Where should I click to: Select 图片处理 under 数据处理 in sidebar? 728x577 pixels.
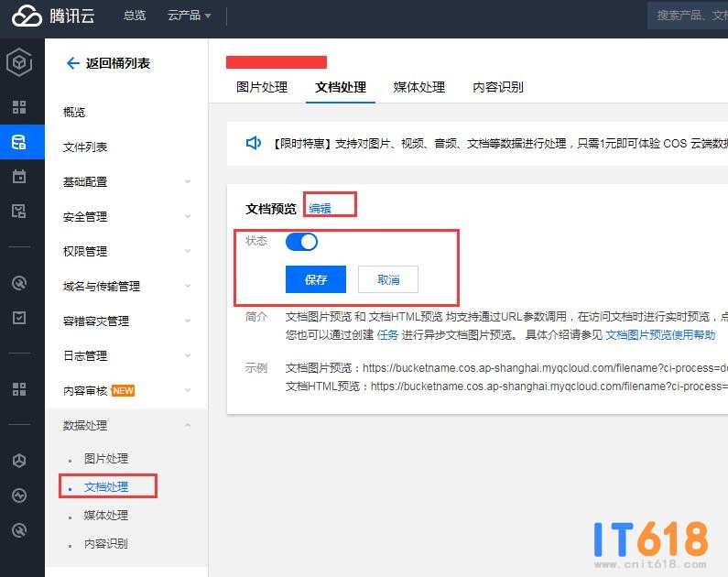click(x=106, y=459)
